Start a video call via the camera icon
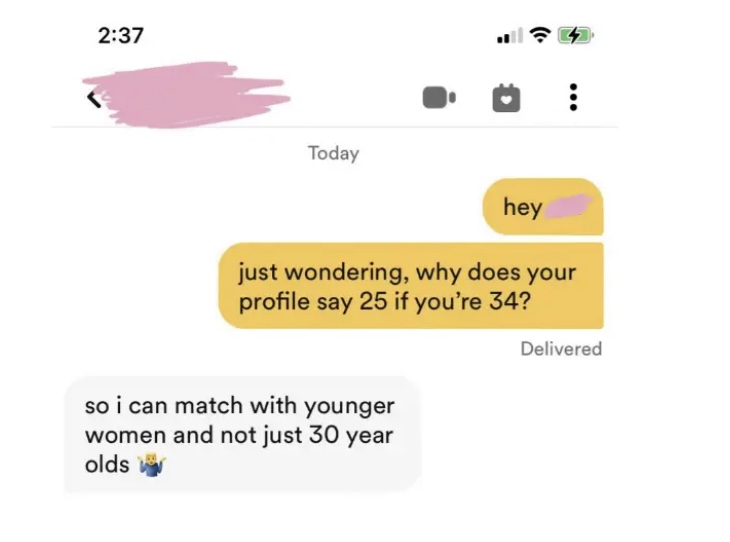Screen dimensions: 730x542 (439, 97)
